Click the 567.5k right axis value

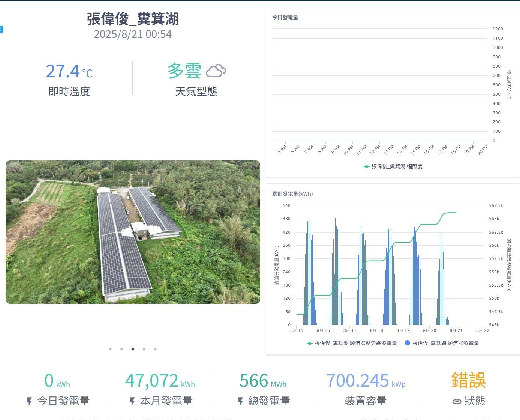[496, 205]
